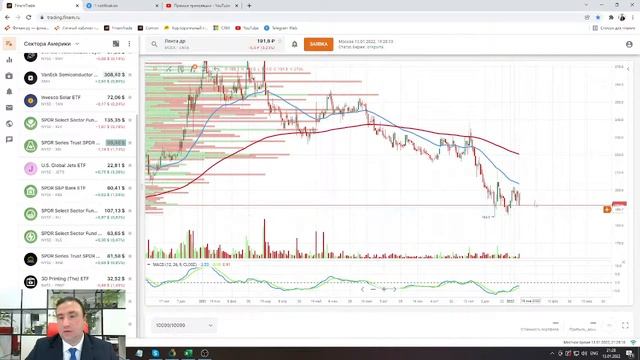
Task: Open the watchlist icon at sidebar top
Action: pos(9,44)
